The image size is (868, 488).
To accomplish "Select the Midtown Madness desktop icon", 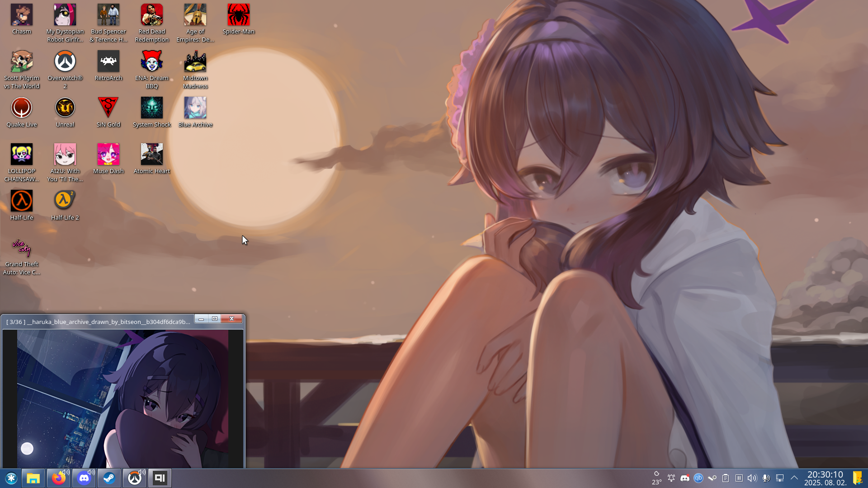I will pyautogui.click(x=195, y=70).
